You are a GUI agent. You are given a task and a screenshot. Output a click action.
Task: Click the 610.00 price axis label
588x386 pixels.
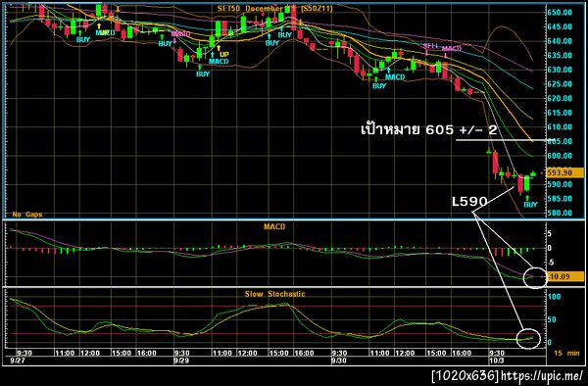[x=560, y=127]
